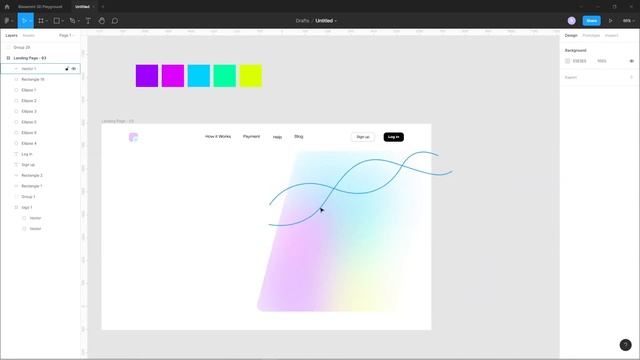The height and width of the screenshot is (360, 640).
Task: Select the Move tool
Action: coord(24,21)
